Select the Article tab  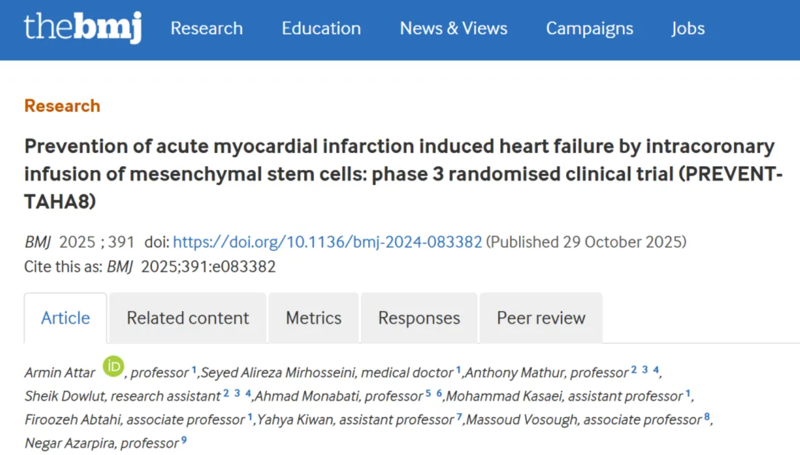point(65,318)
